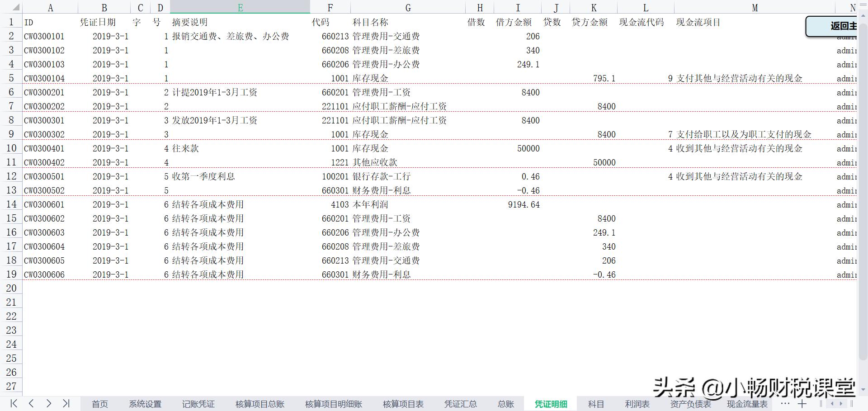
Task: Click the 科目名称 header cell
Action: pos(408,22)
